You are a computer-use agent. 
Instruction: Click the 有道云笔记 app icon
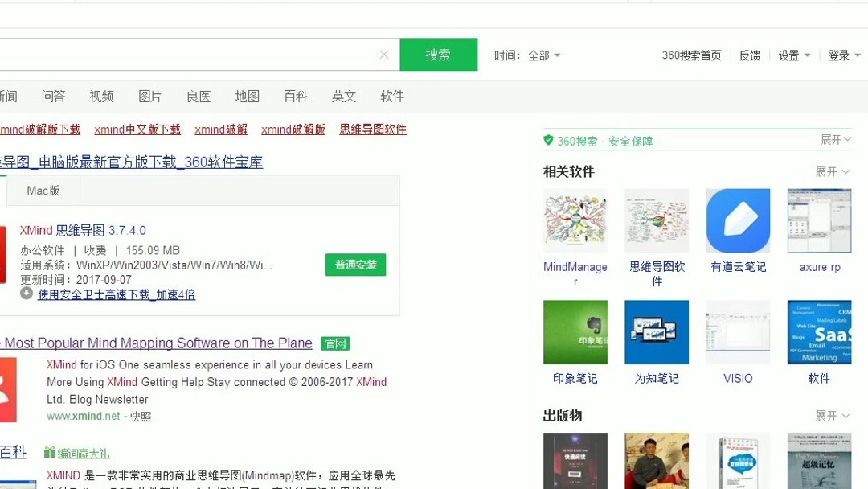(x=737, y=220)
